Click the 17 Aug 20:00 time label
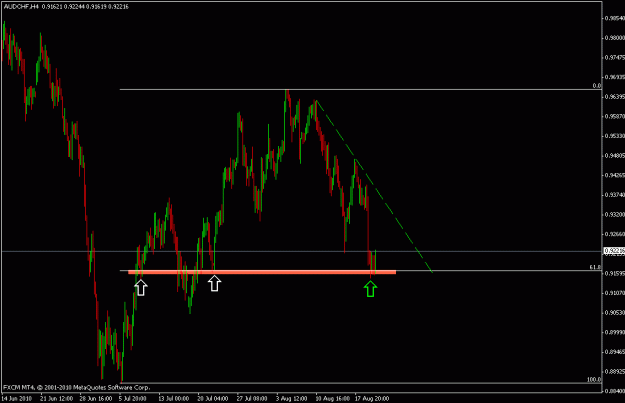 [x=372, y=398]
